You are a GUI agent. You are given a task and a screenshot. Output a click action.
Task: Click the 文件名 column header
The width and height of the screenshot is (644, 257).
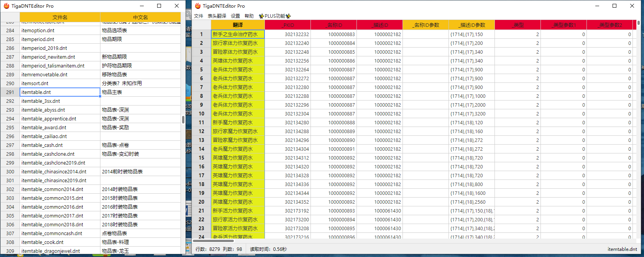coord(60,17)
